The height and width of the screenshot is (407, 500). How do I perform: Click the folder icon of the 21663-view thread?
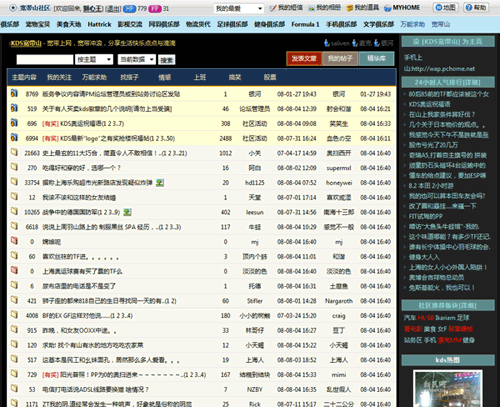click(x=14, y=152)
